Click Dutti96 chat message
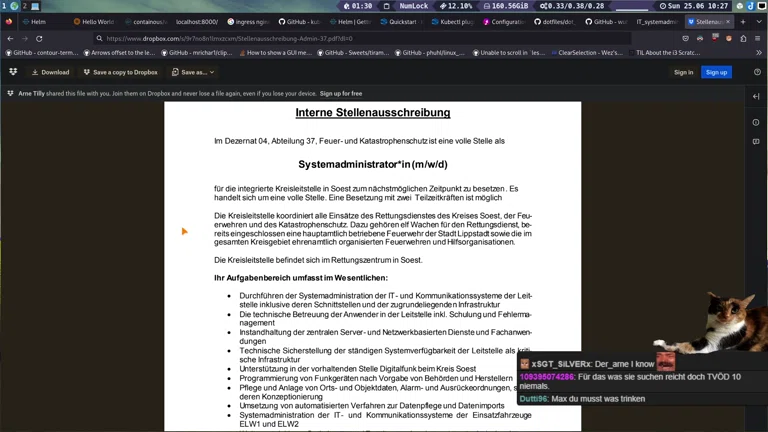The height and width of the screenshot is (432, 768). click(582, 399)
